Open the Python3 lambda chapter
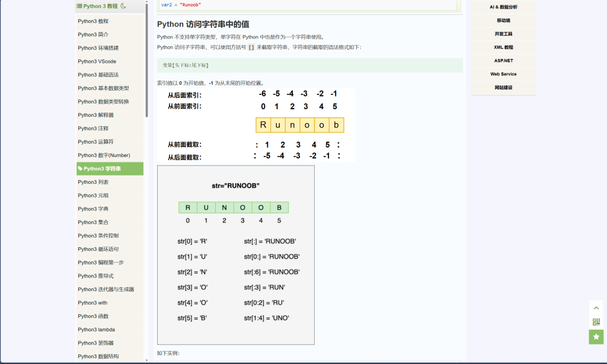This screenshot has height=364, width=607. point(96,330)
